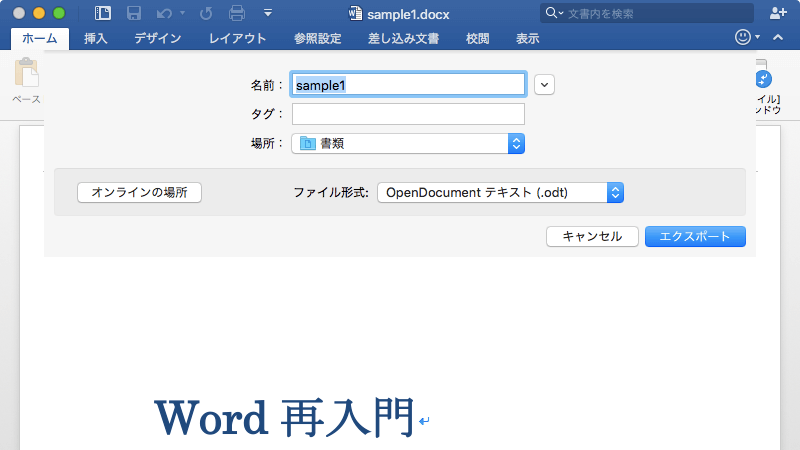The width and height of the screenshot is (800, 450).
Task: Open the 挿入 tab
Action: pos(95,39)
